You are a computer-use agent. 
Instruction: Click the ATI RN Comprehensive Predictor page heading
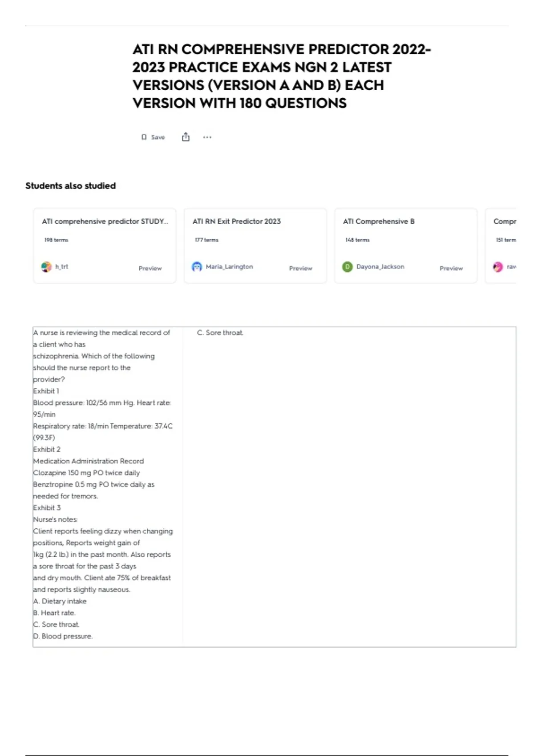pyautogui.click(x=281, y=76)
